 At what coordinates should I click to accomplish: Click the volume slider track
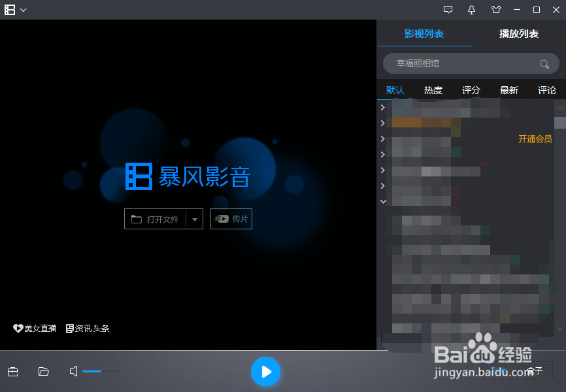coord(101,371)
